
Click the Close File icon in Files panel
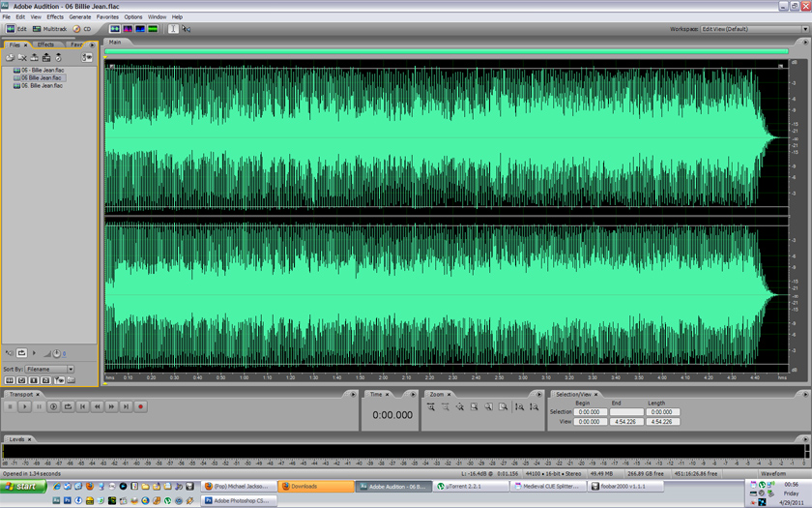tap(22, 57)
